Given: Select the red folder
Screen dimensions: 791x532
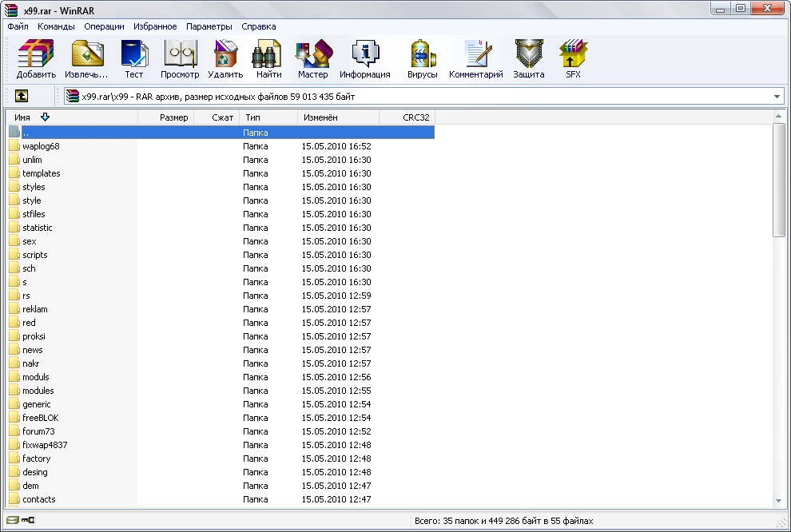Looking at the screenshot, I should 30,324.
